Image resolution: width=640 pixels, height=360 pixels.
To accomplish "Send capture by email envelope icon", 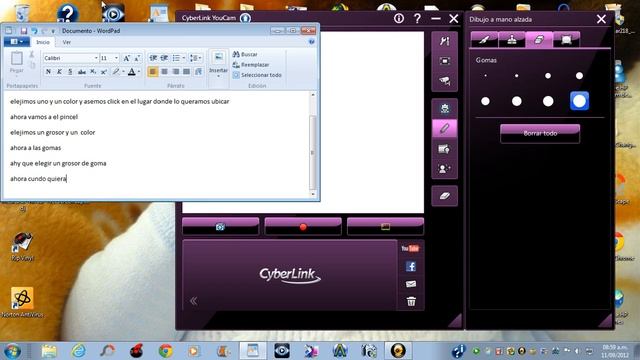I will (x=411, y=284).
